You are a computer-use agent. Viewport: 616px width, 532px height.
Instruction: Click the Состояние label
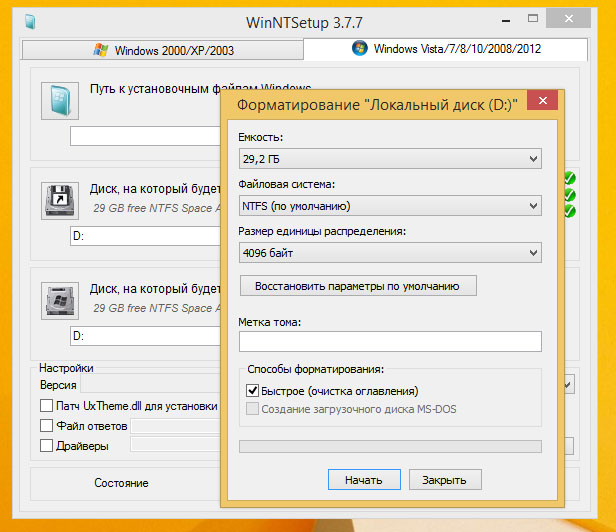pyautogui.click(x=121, y=482)
